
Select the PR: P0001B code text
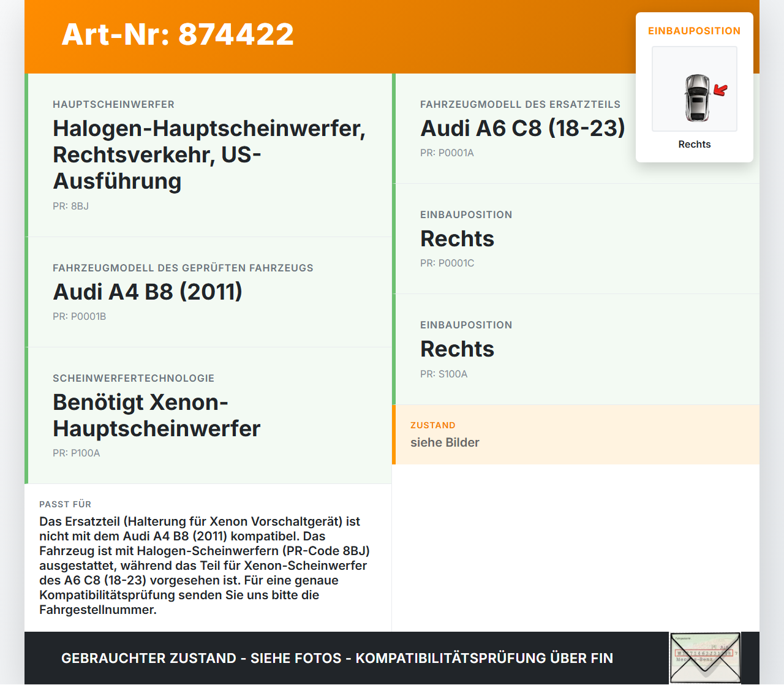point(80,317)
